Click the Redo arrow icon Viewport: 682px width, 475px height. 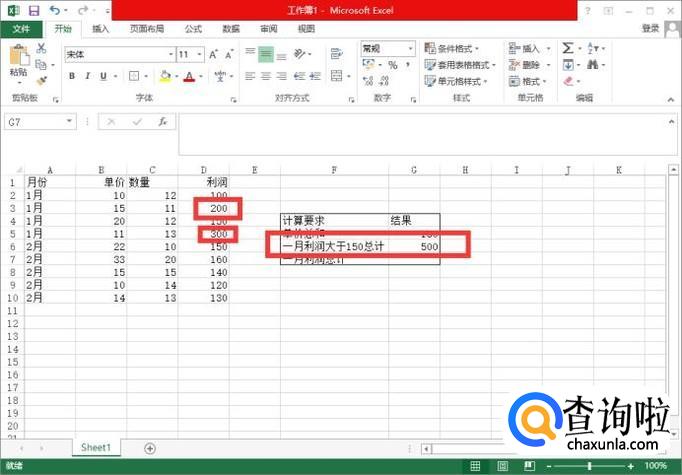point(83,10)
